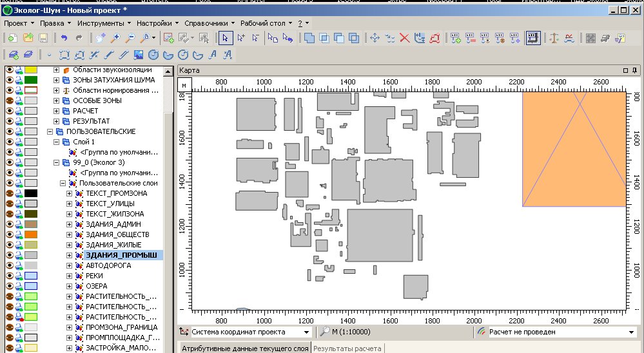644x353 pixels.
Task: Click the zoom in magnifier tool
Action: tap(116, 39)
